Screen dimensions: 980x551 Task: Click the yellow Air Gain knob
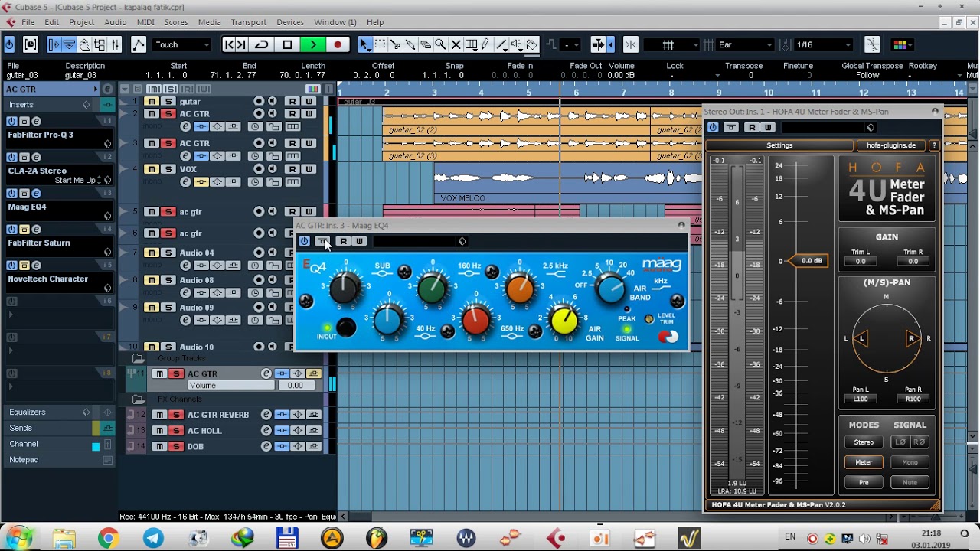(x=564, y=320)
